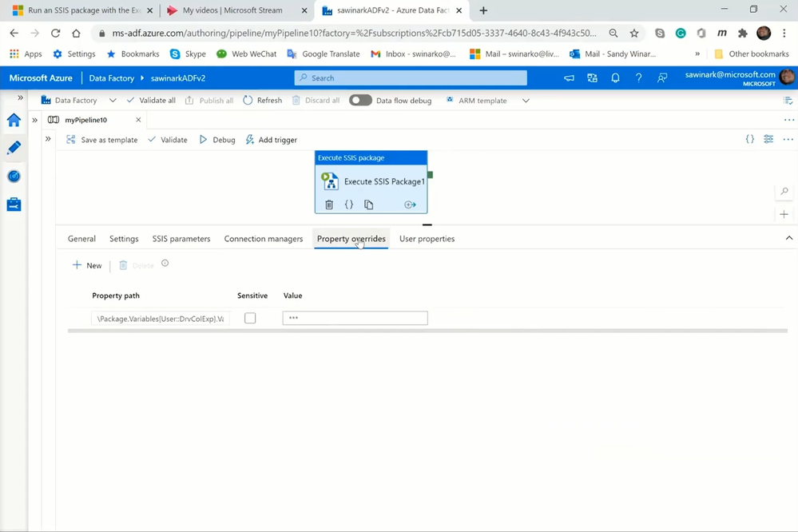Viewport: 798px width, 532px height.
Task: Open pipeline more options ellipsis
Action: (788, 139)
